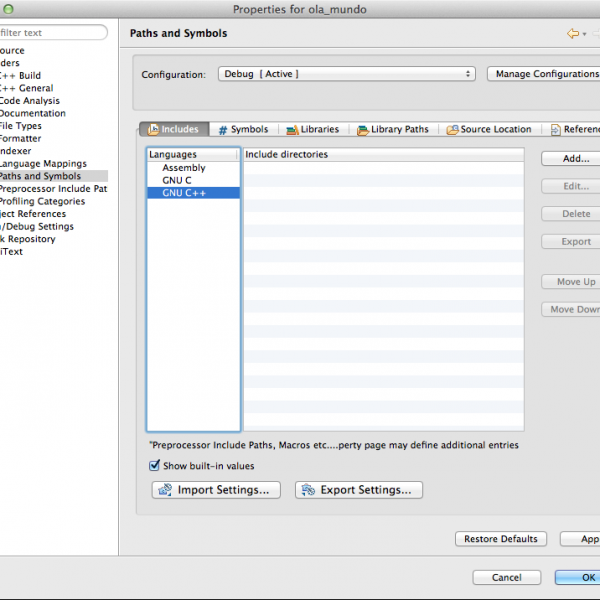Click the Delete button
Viewport: 600px width, 600px height.
coord(571,214)
